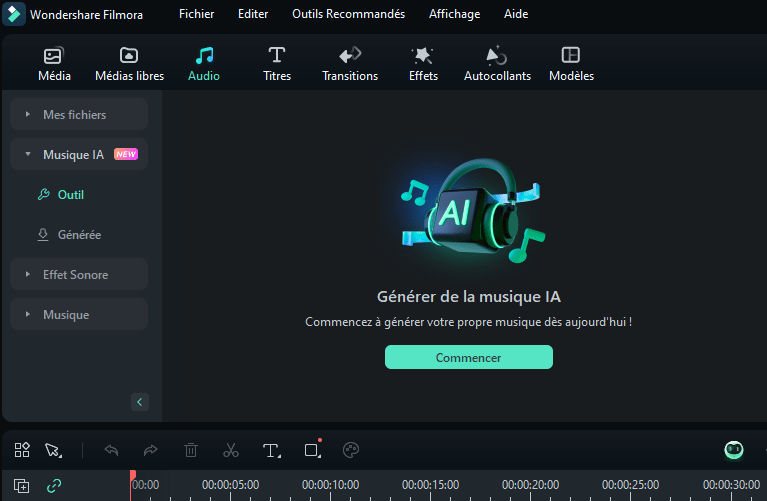Open the Fichier menu
The image size is (767, 501).
coord(196,14)
